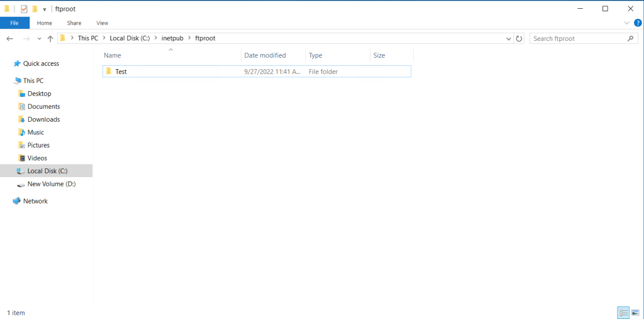Open the Help question mark icon
The height and width of the screenshot is (319, 644).
point(637,23)
